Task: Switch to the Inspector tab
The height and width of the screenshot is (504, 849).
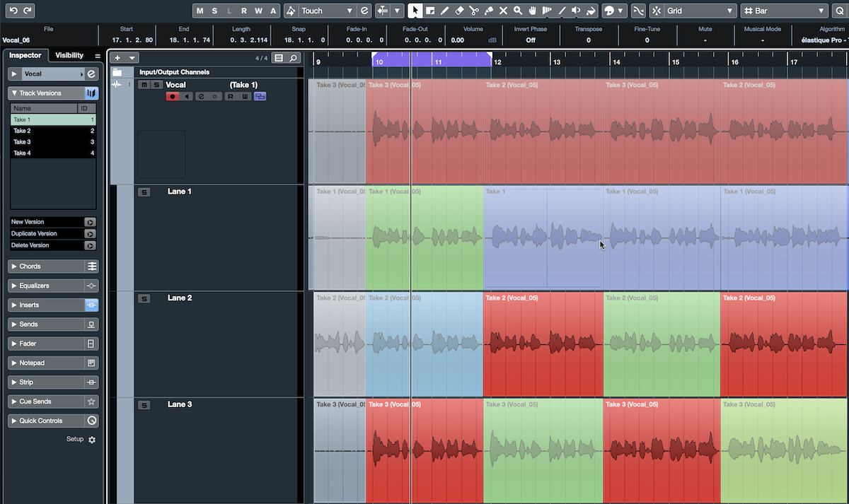Action: pos(25,55)
